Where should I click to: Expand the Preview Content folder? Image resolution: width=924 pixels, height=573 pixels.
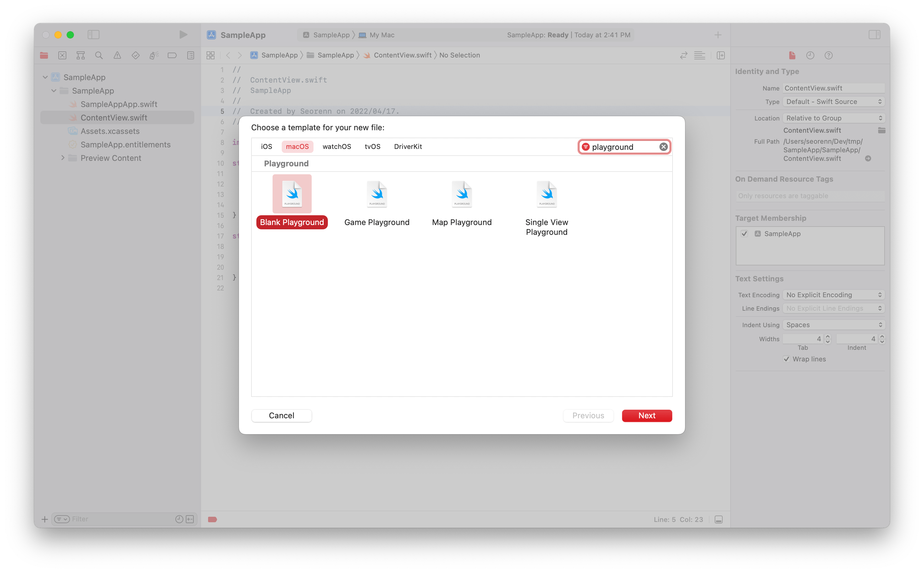coord(63,158)
